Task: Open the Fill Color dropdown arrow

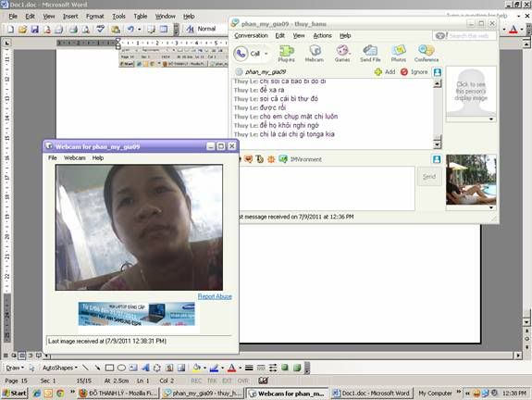Action: [204, 368]
